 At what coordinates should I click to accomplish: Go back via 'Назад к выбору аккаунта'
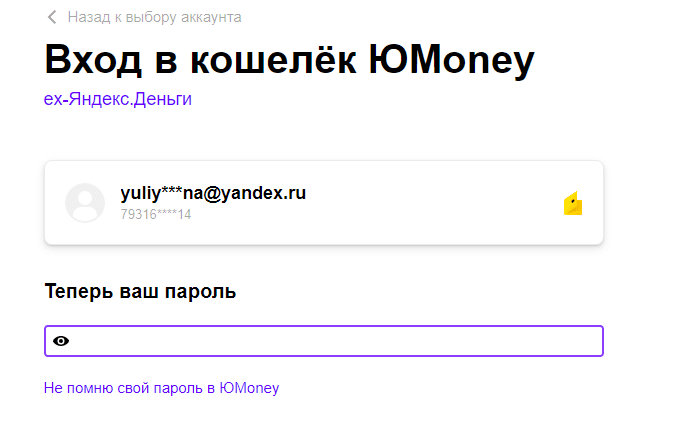(154, 17)
